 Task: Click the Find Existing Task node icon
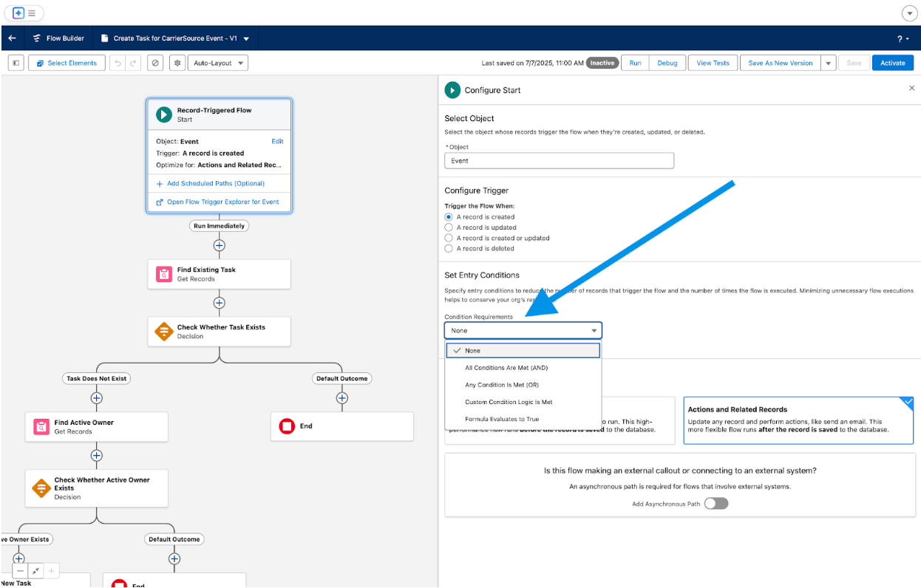[163, 274]
